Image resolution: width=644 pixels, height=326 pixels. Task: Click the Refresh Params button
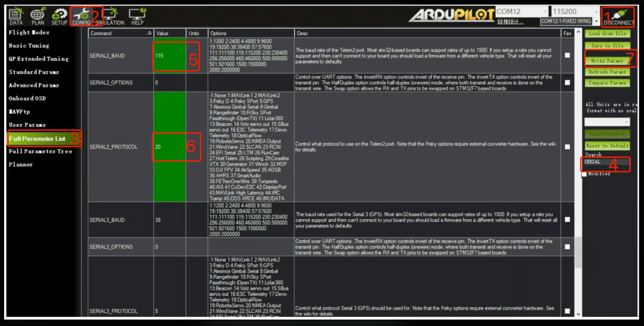tap(607, 72)
